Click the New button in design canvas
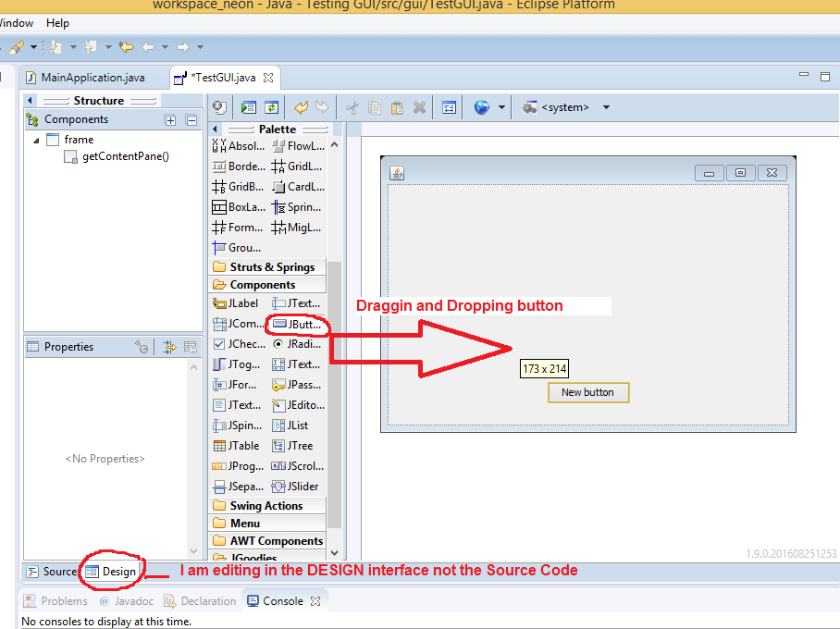Image resolution: width=840 pixels, height=629 pixels. tap(587, 392)
